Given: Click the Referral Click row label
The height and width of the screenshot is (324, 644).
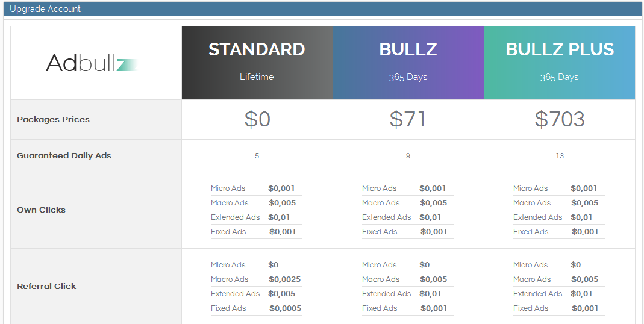Looking at the screenshot, I should tap(46, 286).
